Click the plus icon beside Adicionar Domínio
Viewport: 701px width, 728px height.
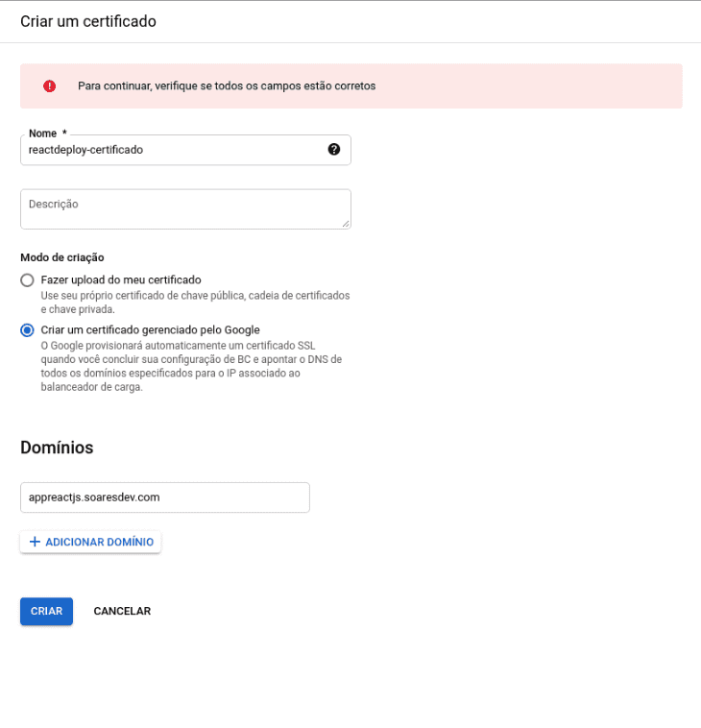click(x=36, y=542)
